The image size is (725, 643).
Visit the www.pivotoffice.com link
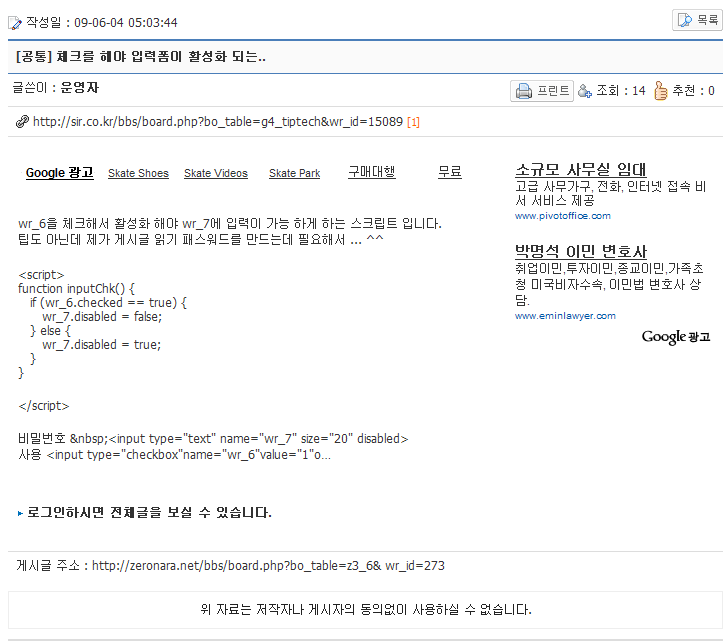click(x=562, y=215)
